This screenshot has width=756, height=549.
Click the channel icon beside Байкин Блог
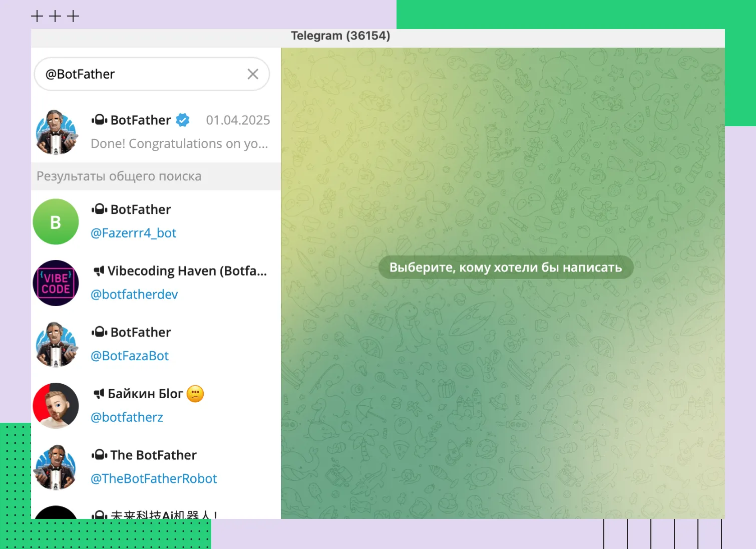pos(100,393)
